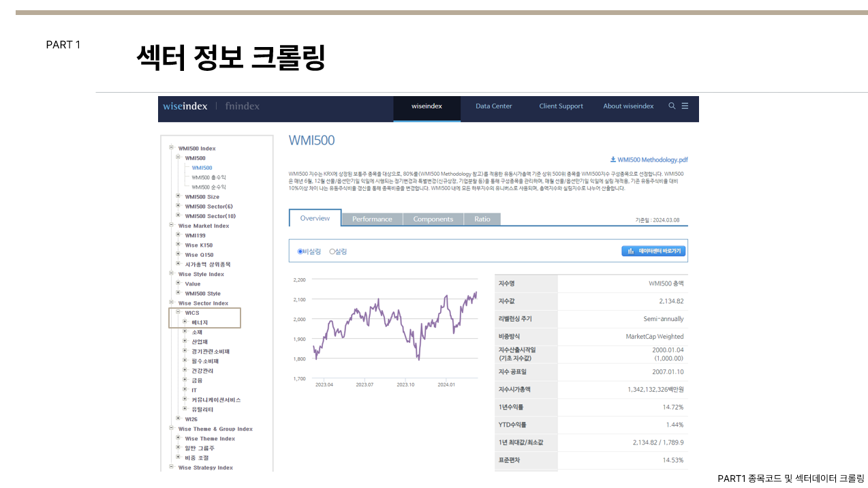The image size is (868, 488).
Task: Open 커뮤니케이션서비스 in the tree
Action: [x=216, y=400]
